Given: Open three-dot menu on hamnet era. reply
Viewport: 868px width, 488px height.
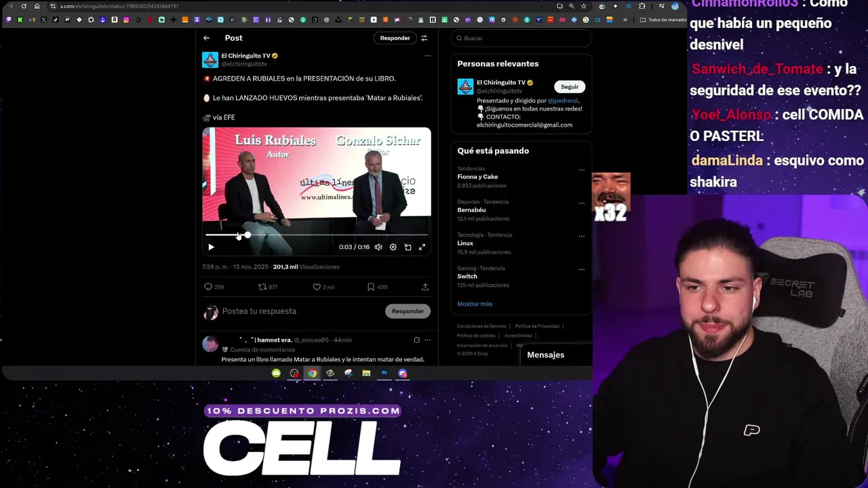Looking at the screenshot, I should pos(427,340).
